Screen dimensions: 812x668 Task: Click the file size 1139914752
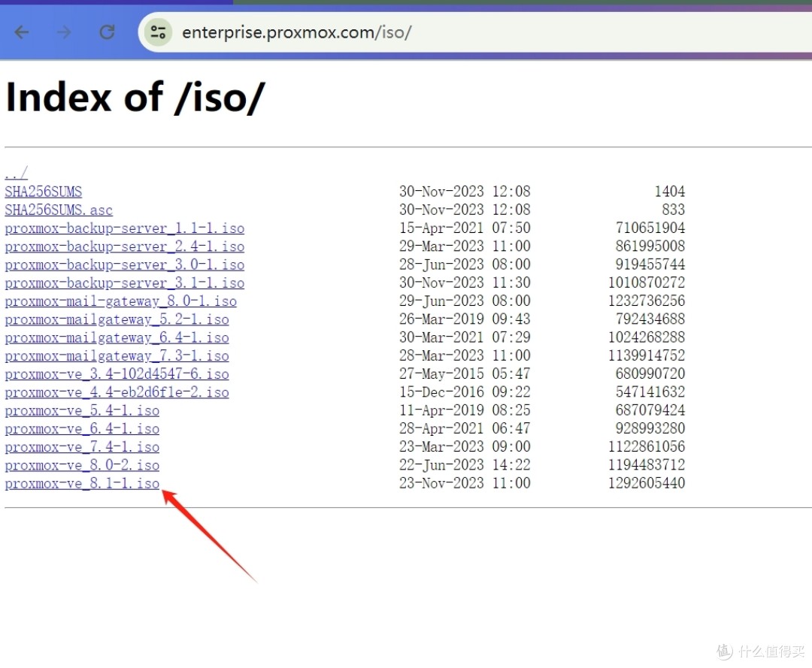pyautogui.click(x=647, y=355)
